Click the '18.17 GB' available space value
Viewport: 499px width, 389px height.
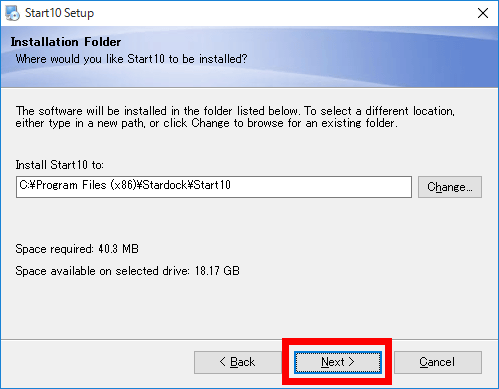click(x=217, y=271)
